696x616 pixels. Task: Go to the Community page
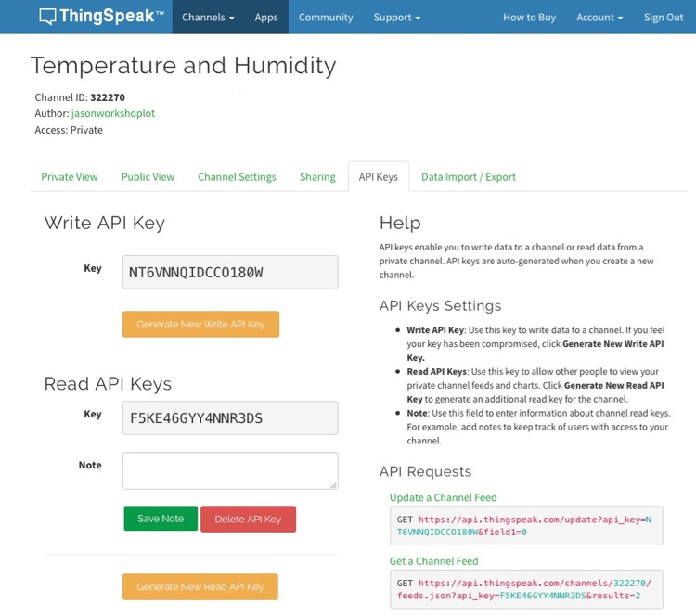coord(326,18)
